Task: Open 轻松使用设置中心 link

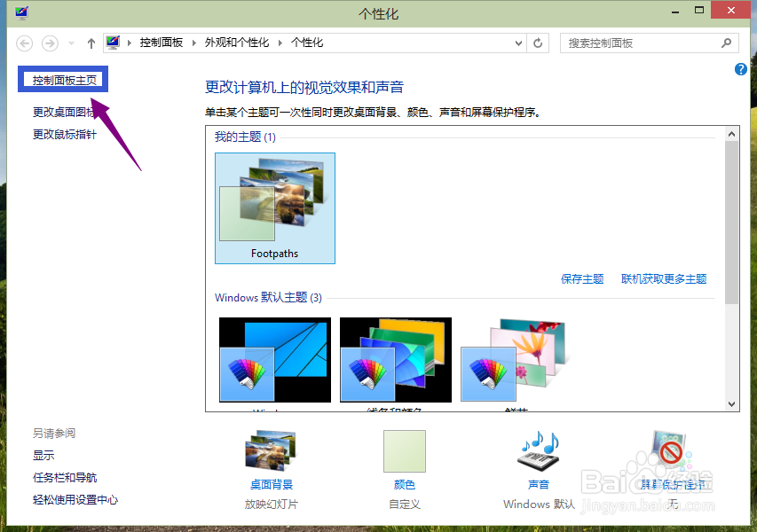Action: click(x=75, y=499)
